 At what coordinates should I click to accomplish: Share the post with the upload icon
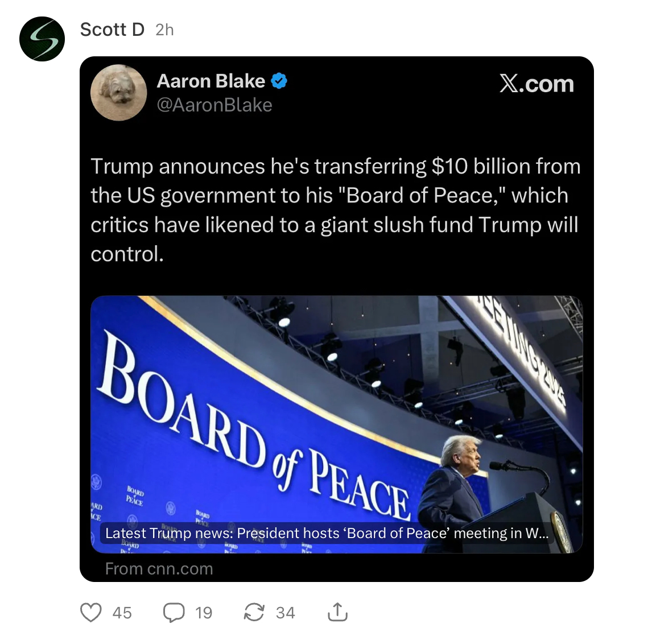(337, 612)
